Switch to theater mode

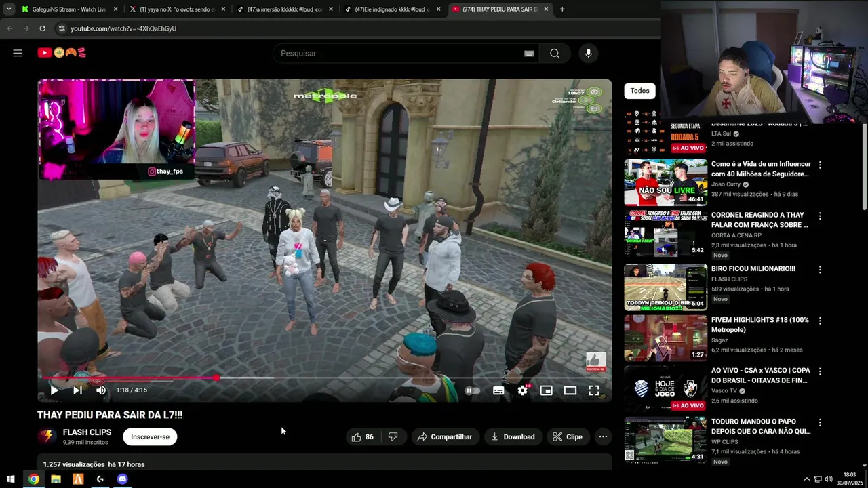coord(570,390)
